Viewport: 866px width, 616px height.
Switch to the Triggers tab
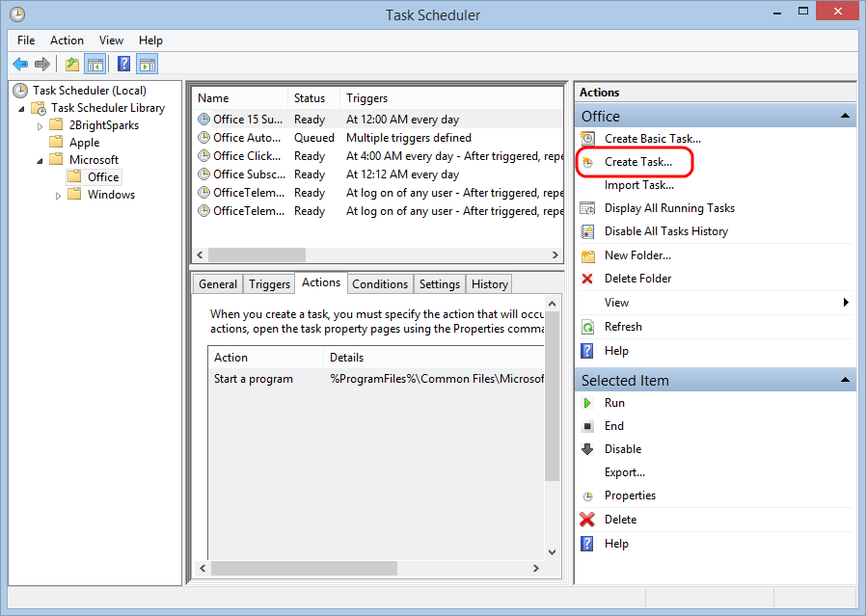269,284
